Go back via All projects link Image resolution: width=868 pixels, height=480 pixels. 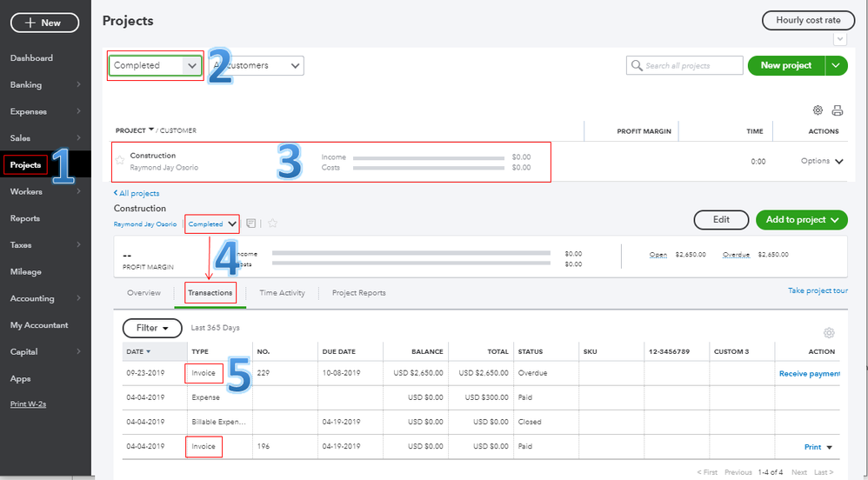(x=137, y=193)
